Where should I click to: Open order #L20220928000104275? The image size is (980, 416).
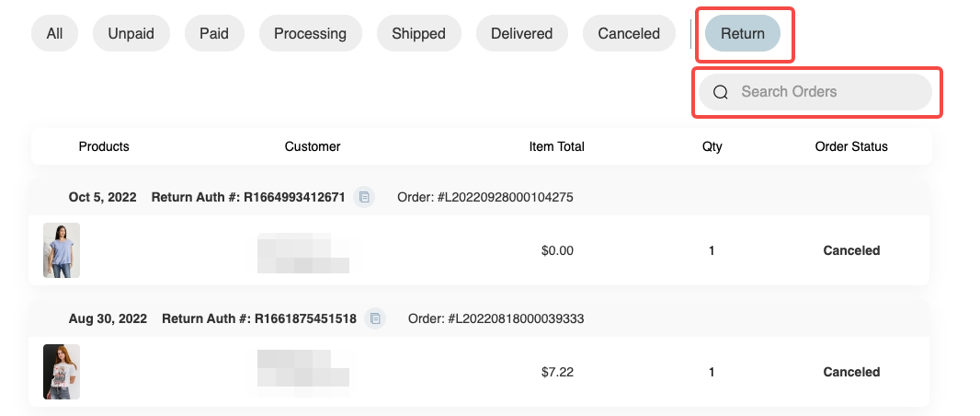(484, 197)
